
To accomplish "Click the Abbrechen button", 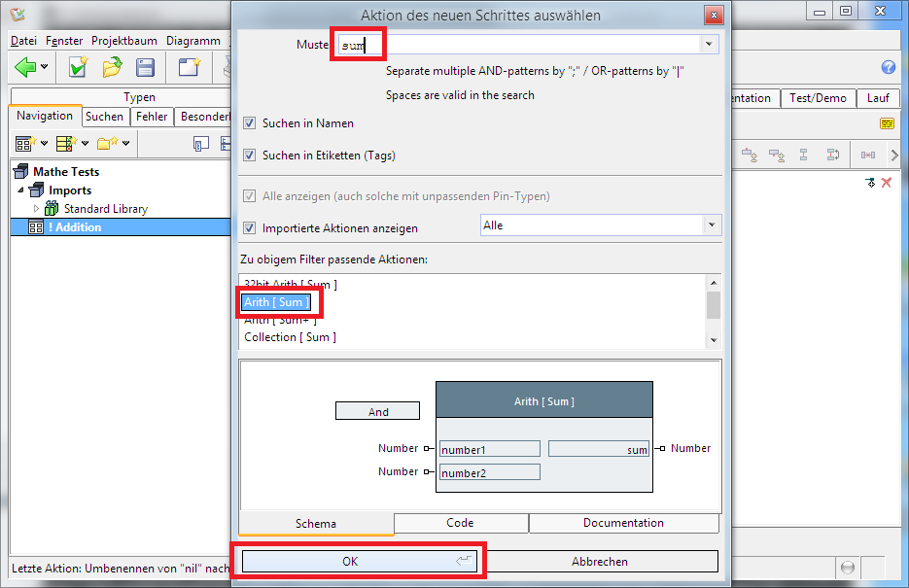I will pyautogui.click(x=599, y=562).
